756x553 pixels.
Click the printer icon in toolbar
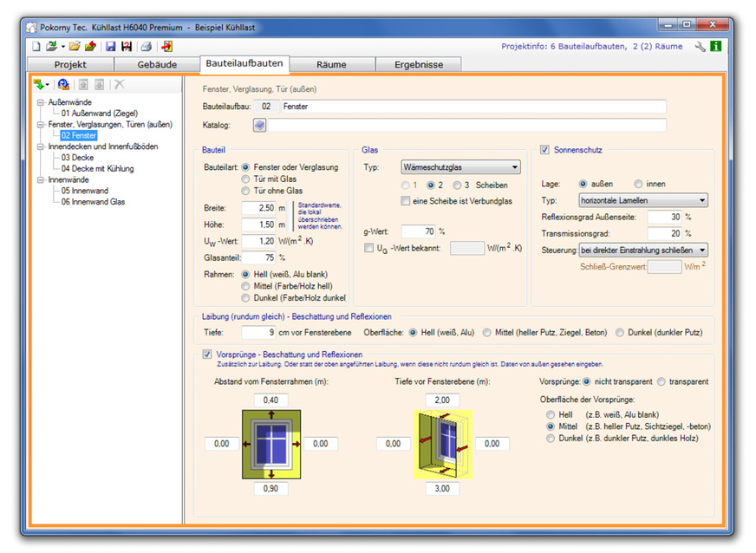pyautogui.click(x=147, y=46)
